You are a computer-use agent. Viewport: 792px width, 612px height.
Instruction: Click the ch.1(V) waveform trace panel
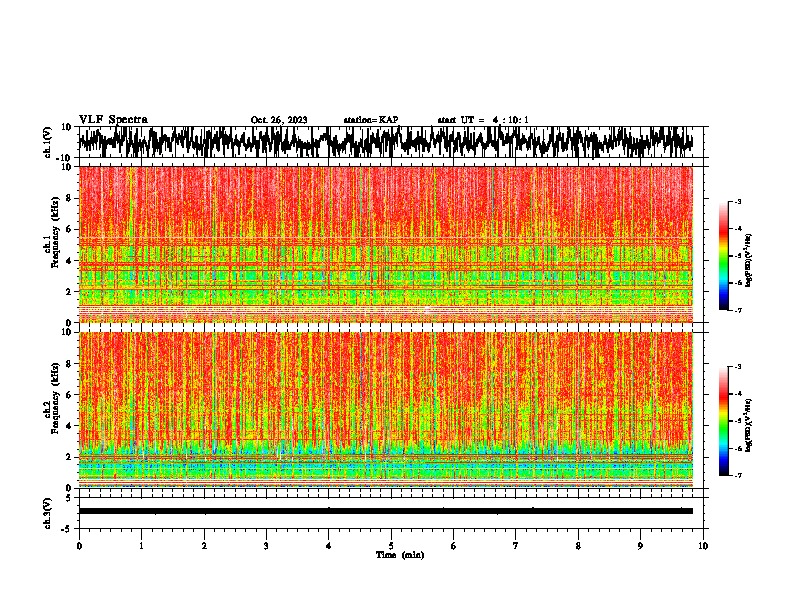point(391,142)
